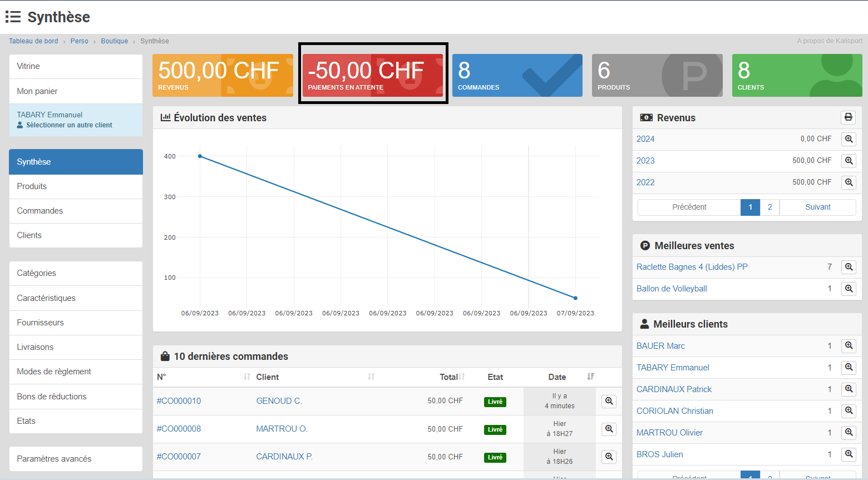Screen dimensions: 868x480
Task: Open magnifier for client BAUER Marc
Action: 849,346
